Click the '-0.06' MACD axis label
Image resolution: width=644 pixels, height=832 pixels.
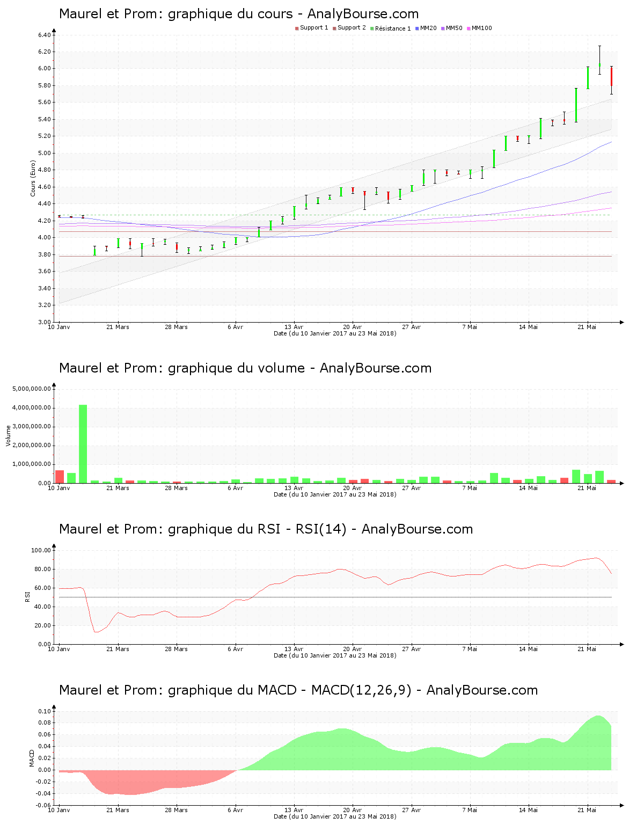click(x=44, y=805)
